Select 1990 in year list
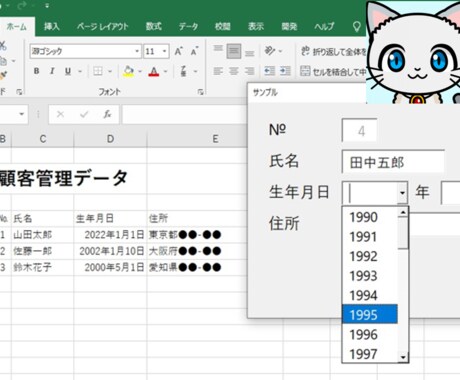Screen dimensions: 460x380 370,217
